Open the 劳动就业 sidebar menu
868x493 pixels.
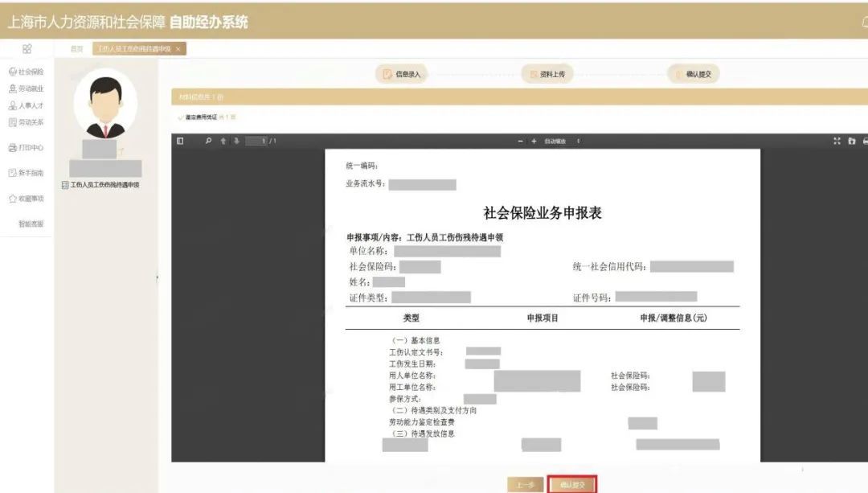[x=26, y=88]
